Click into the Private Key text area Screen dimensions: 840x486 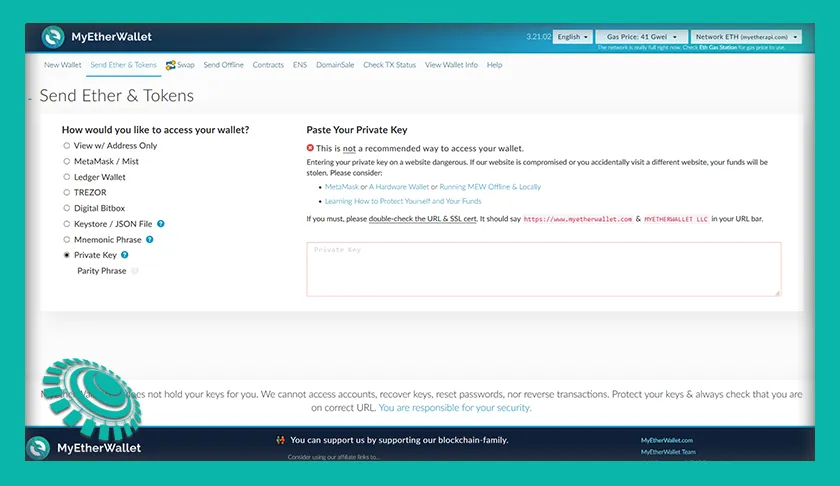(544, 269)
